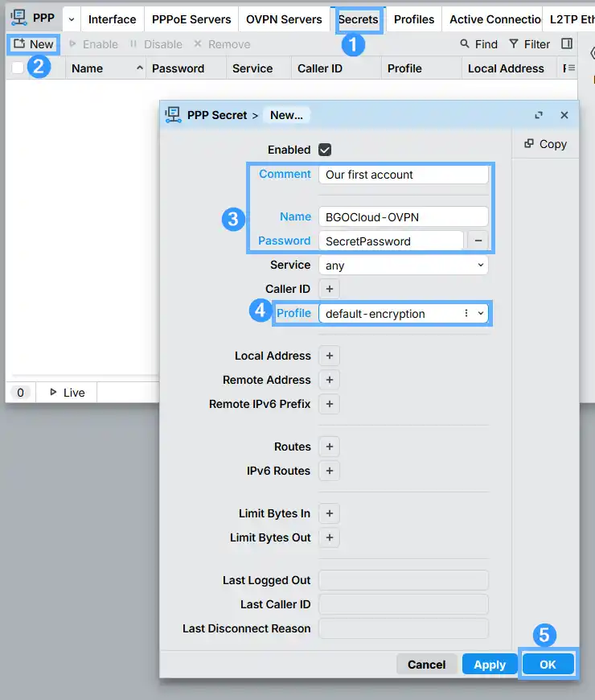
Task: Sort by the Service column header
Action: tap(259, 68)
